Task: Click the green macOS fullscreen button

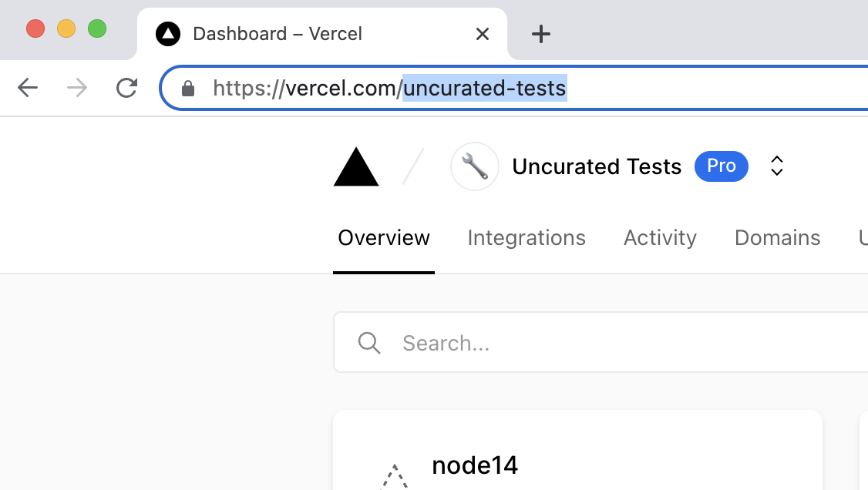Action: (97, 29)
